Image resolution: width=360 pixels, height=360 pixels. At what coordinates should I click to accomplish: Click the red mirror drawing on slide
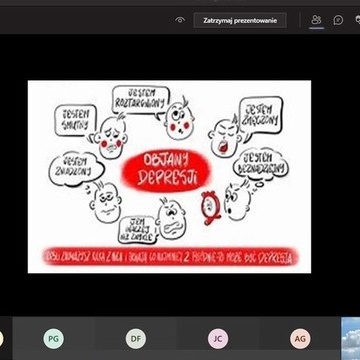[211, 207]
